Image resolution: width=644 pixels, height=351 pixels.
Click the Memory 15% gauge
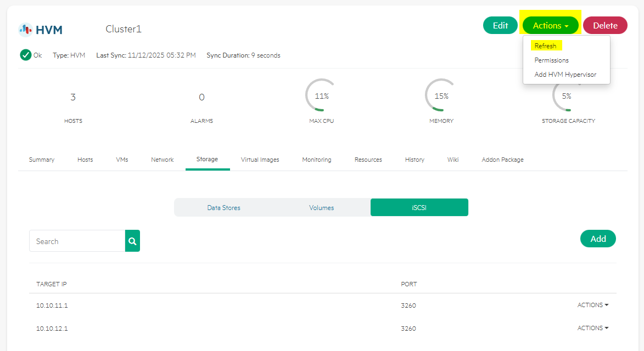point(441,96)
